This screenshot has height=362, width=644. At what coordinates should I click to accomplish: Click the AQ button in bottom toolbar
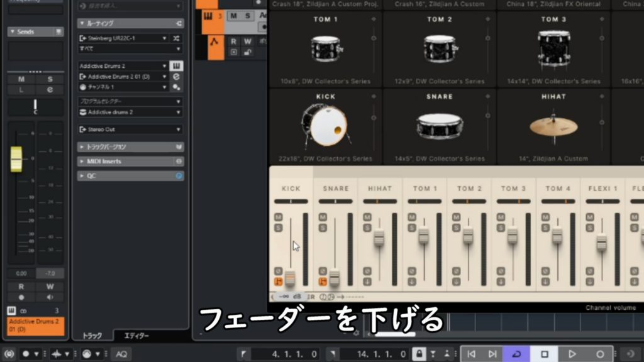point(121,354)
